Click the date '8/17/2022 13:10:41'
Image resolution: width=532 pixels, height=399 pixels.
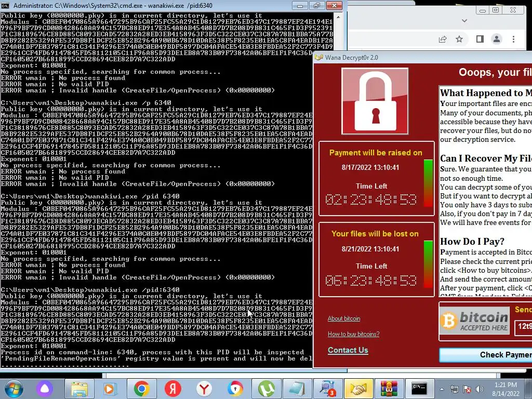[x=370, y=168]
